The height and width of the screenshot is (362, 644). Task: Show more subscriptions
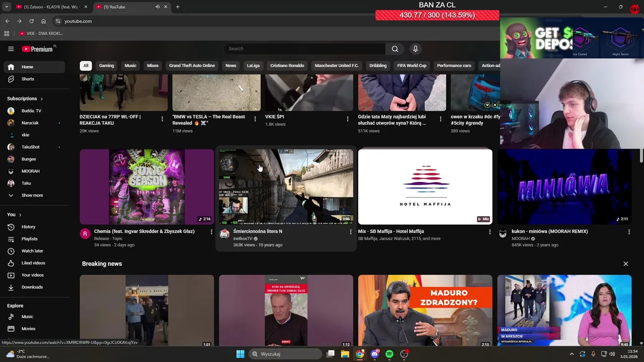(35, 195)
